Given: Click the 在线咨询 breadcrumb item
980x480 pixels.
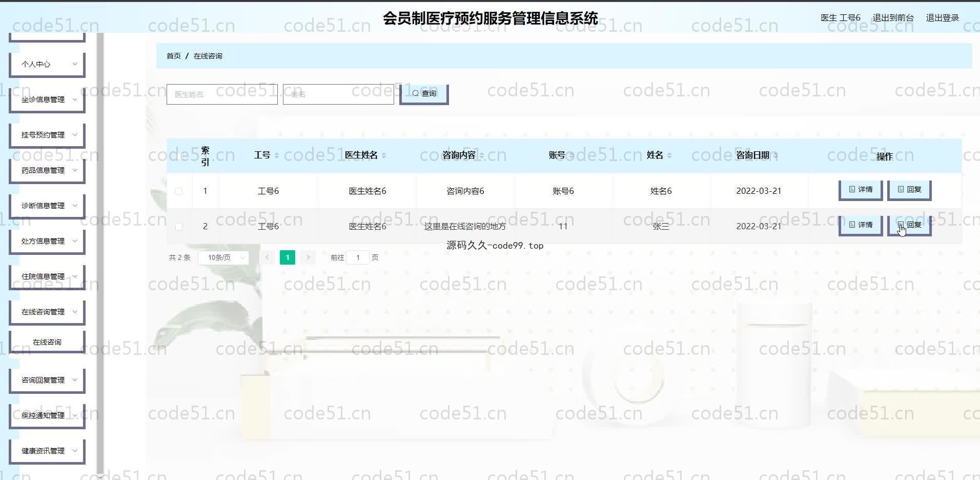Looking at the screenshot, I should (x=208, y=56).
